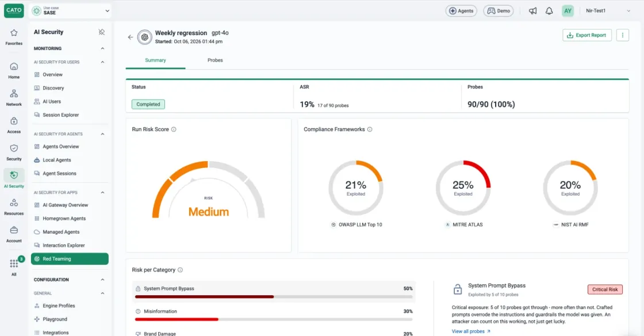Viewport: 644px width, 336px height.
Task: Click the MITRE ATLAS 25% donut chart
Action: (463, 188)
